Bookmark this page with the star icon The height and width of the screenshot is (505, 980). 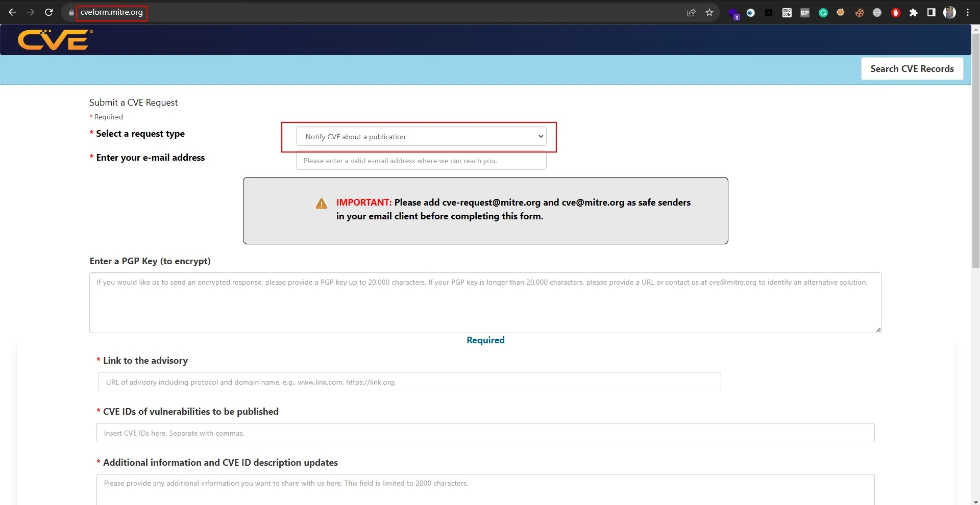[x=709, y=13]
